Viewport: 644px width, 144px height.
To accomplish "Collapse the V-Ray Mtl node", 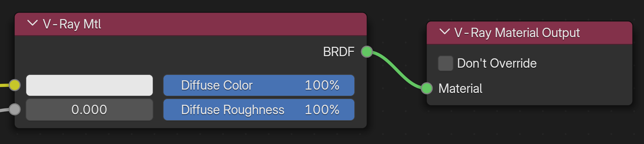I will pos(32,24).
